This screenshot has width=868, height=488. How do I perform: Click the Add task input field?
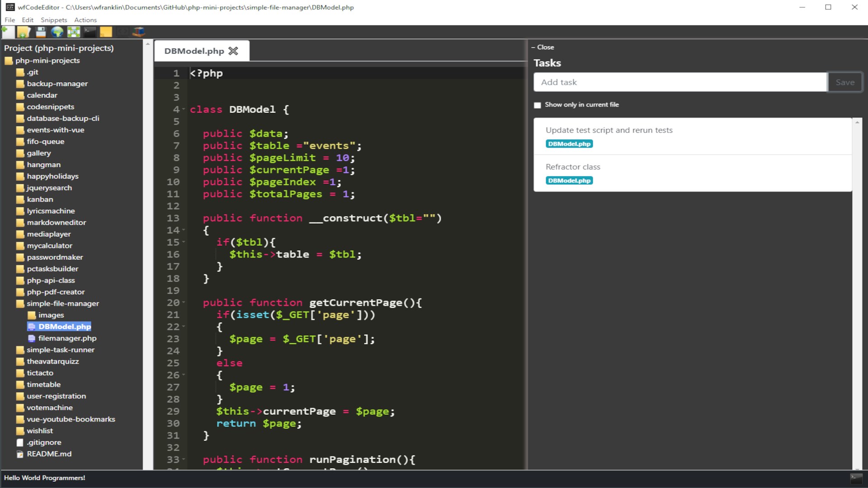680,82
